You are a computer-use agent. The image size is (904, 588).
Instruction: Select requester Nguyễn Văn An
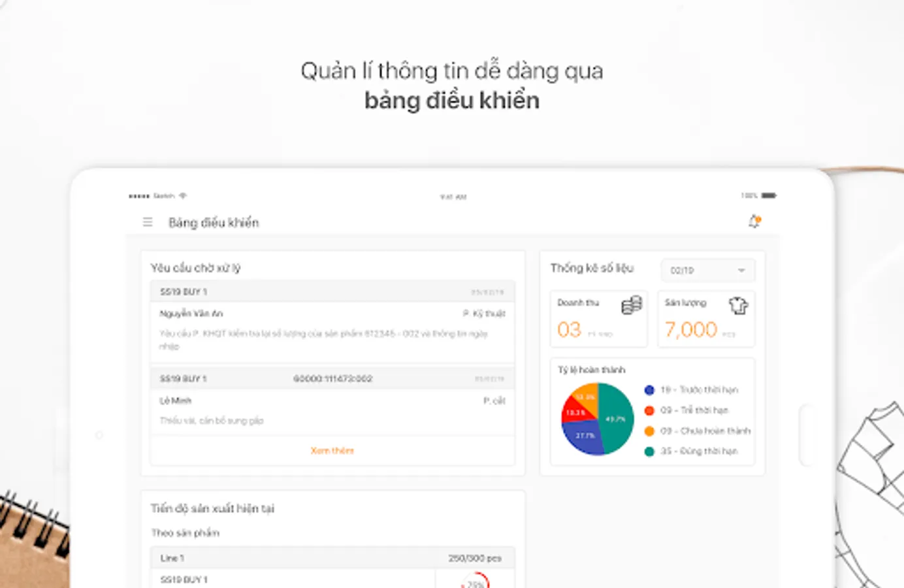click(191, 314)
